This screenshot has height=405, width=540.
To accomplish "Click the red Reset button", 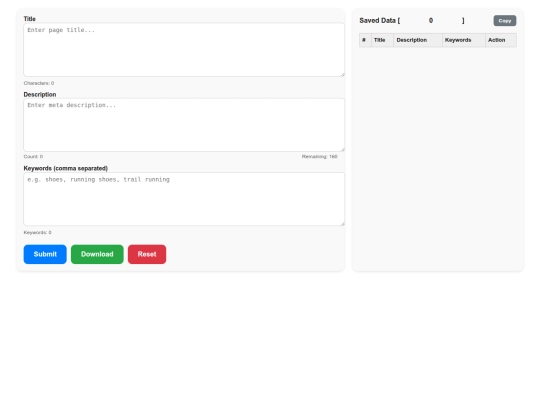I will 147,254.
